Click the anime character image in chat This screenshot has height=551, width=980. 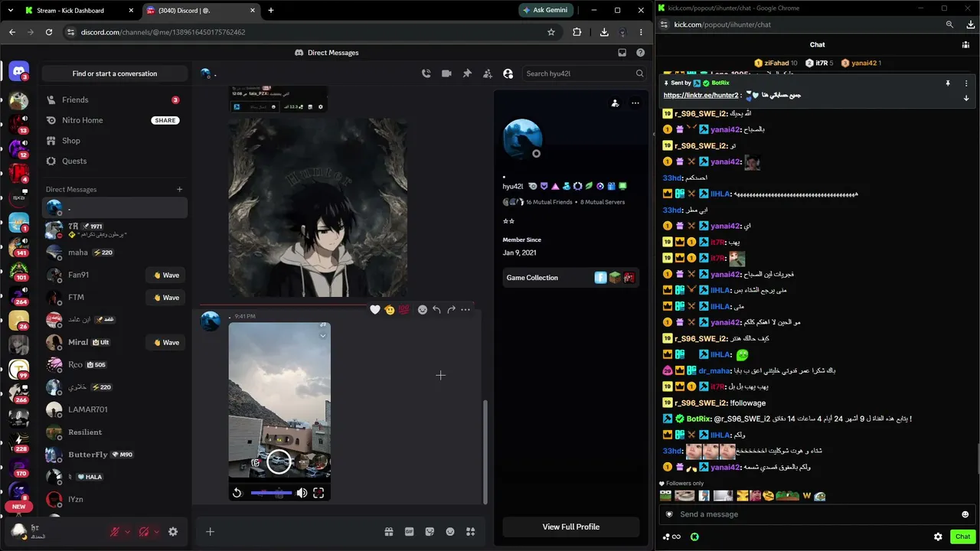click(x=318, y=207)
